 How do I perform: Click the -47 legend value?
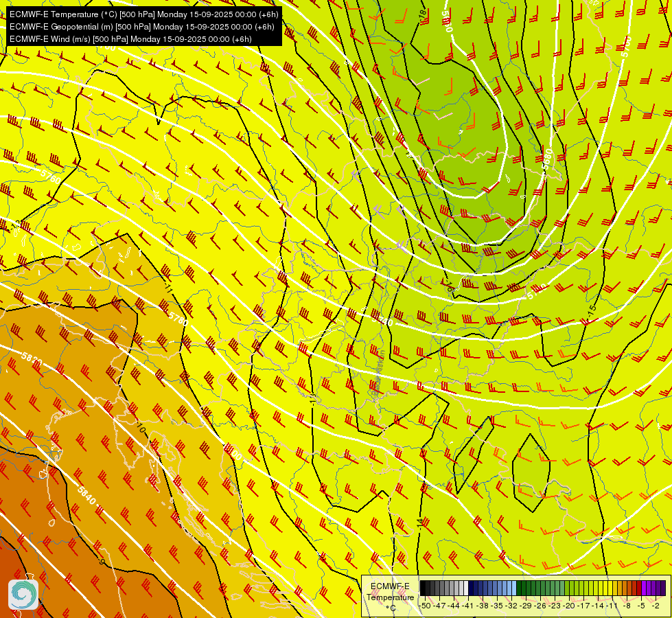tap(440, 606)
